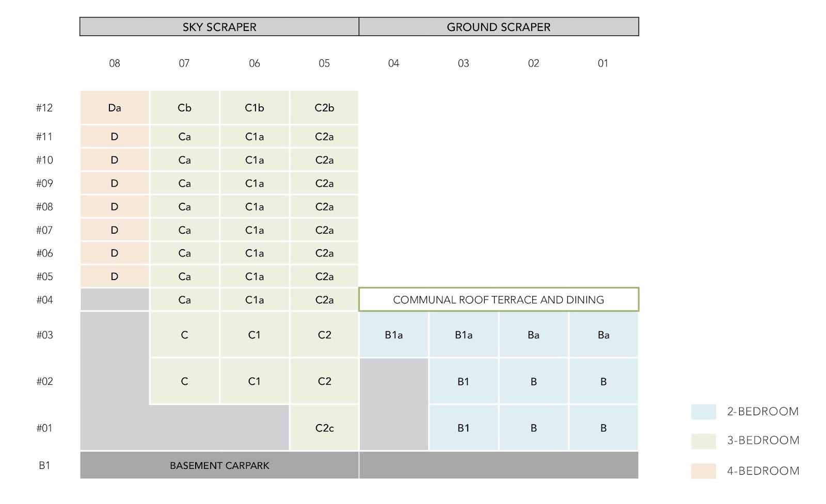Click the C2c unit on level #01
The image size is (826, 504).
[324, 428]
